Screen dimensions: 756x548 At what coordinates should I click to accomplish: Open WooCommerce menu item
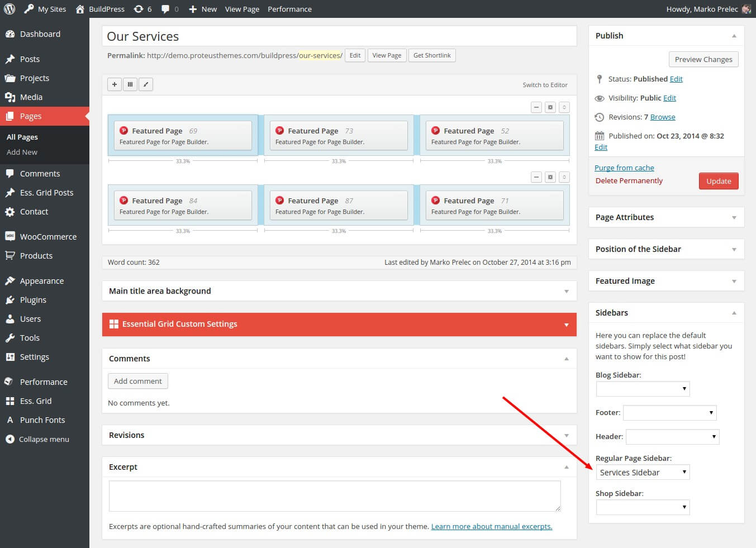pos(45,237)
